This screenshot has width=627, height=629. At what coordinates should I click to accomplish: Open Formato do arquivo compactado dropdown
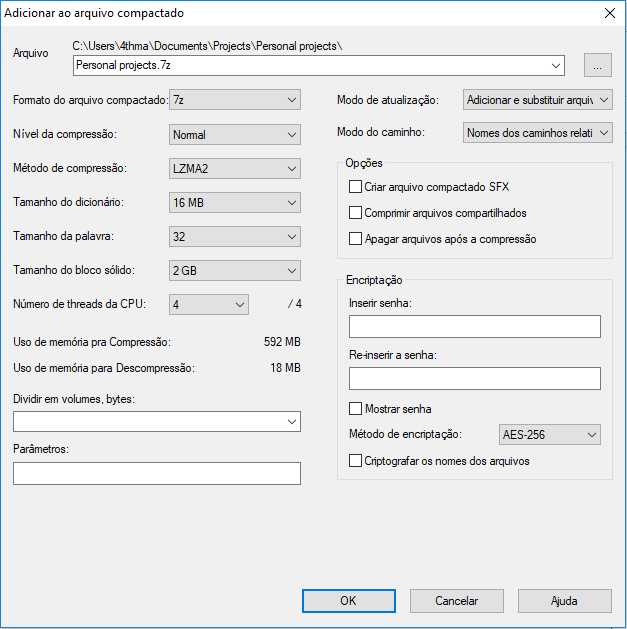tap(235, 99)
